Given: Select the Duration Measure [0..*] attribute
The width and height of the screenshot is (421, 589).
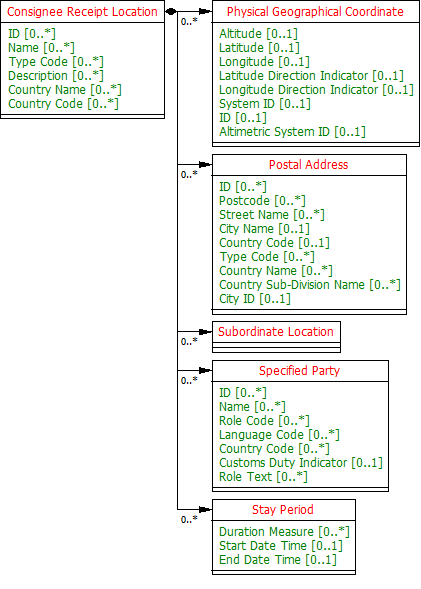Looking at the screenshot, I should [x=284, y=532].
